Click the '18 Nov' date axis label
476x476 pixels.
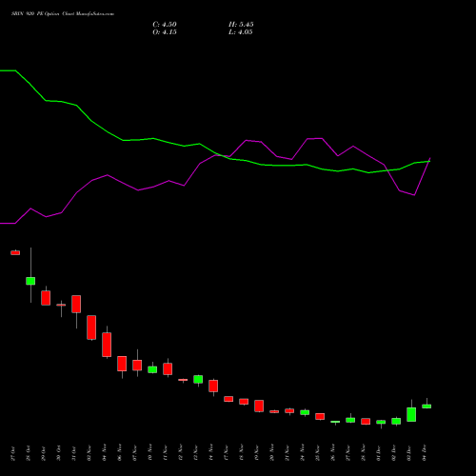pyautogui.click(x=242, y=453)
